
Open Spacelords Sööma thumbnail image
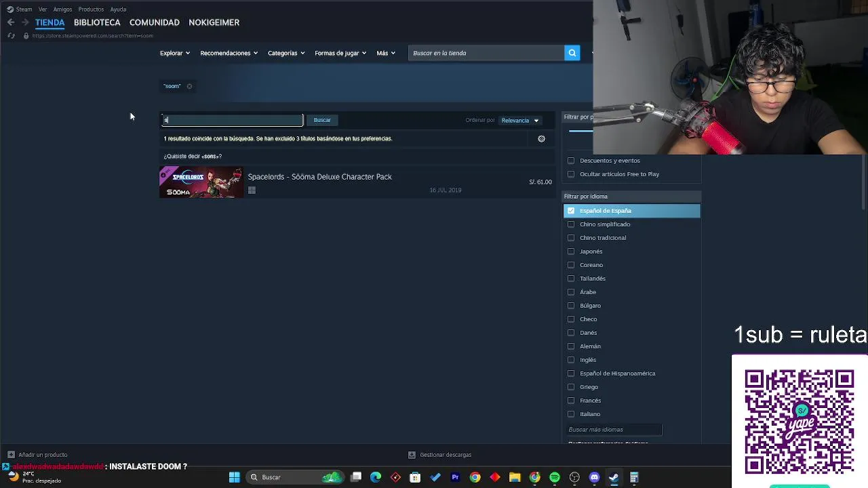coord(201,182)
